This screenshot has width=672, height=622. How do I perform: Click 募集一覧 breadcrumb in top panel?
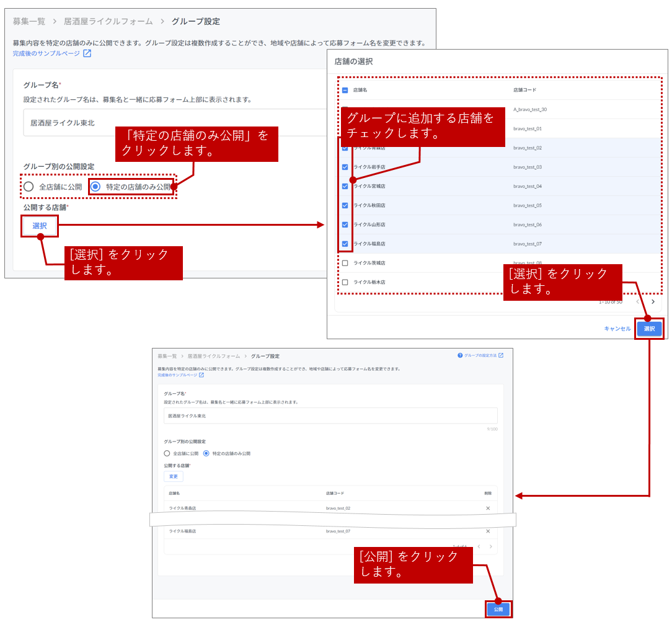point(29,21)
